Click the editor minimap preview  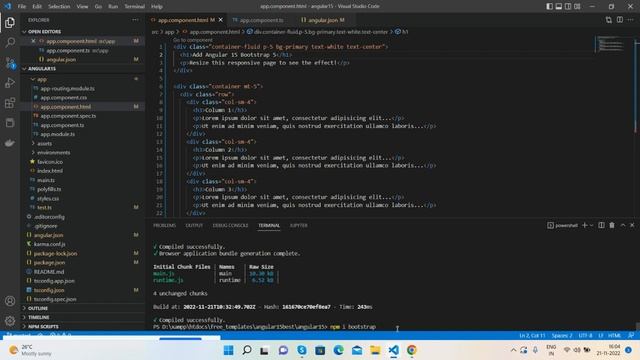(611, 44)
